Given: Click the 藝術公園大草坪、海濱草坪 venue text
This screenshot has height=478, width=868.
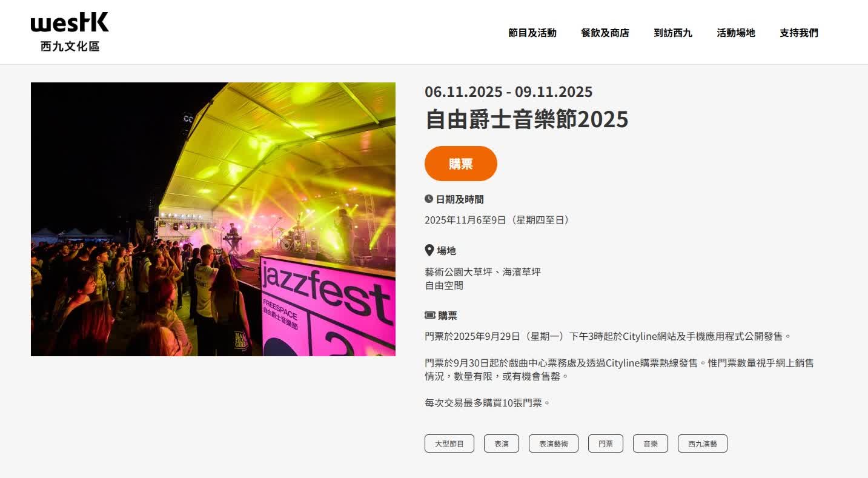Looking at the screenshot, I should pyautogui.click(x=483, y=272).
